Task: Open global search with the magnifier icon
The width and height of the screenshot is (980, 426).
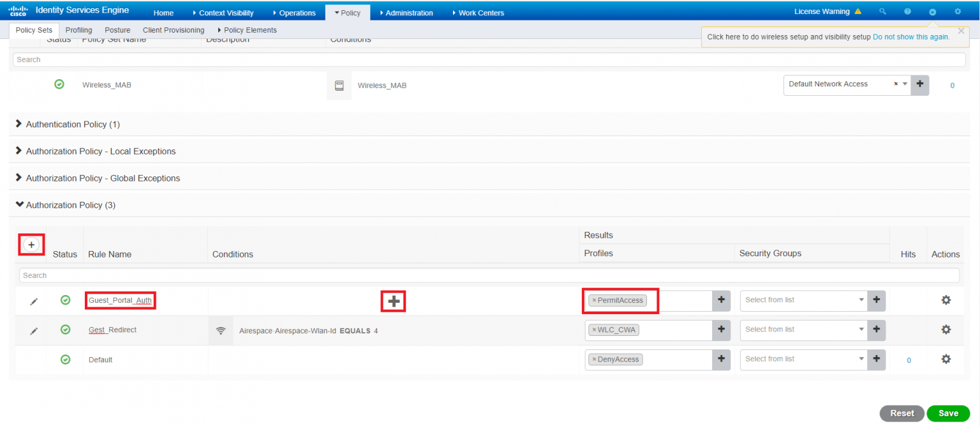Action: [882, 11]
